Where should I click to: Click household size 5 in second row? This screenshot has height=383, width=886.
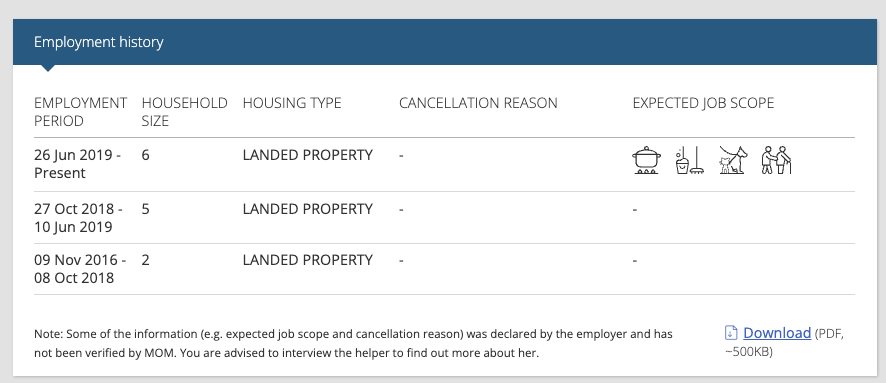tap(145, 209)
